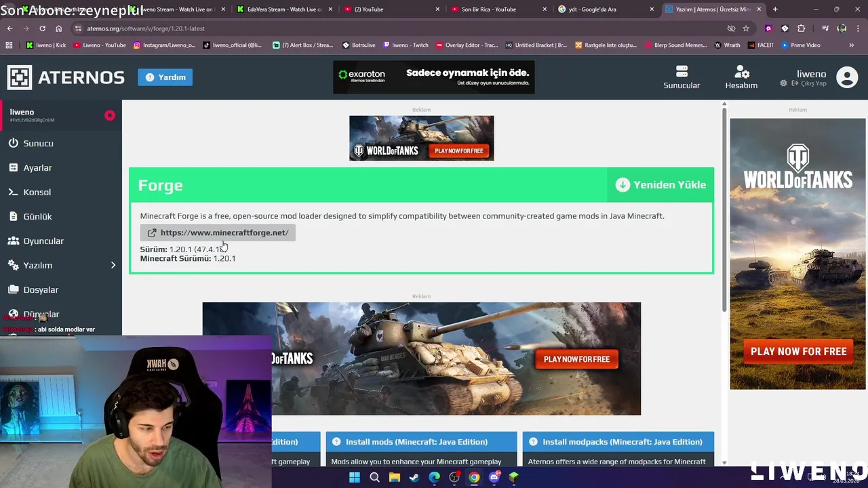The width and height of the screenshot is (868, 488).
Task: Open Microsoft Edge from the taskbar
Action: 434,477
